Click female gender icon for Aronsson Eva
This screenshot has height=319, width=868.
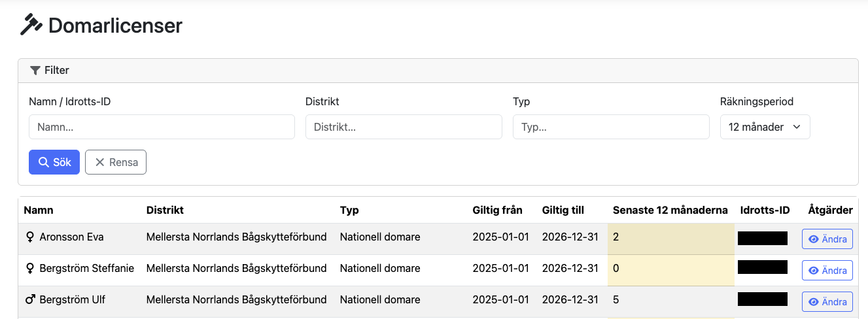(29, 237)
